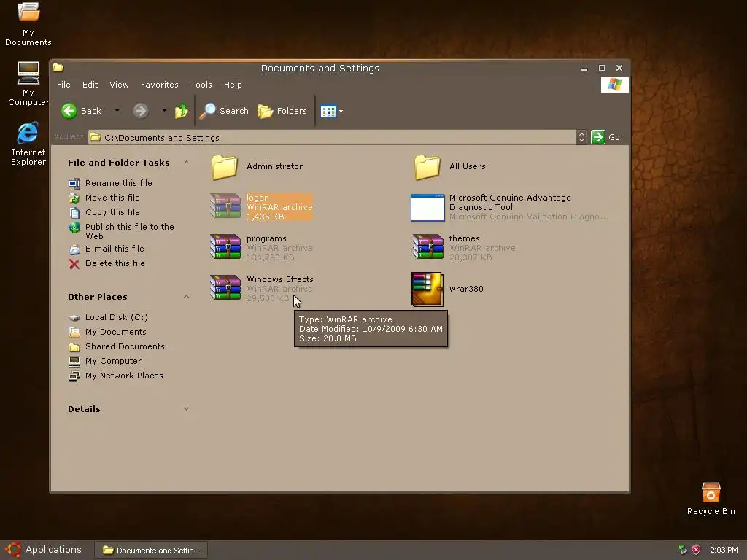Viewport: 747px width, 560px height.
Task: Open the Search magnifier tool
Action: [x=223, y=111]
